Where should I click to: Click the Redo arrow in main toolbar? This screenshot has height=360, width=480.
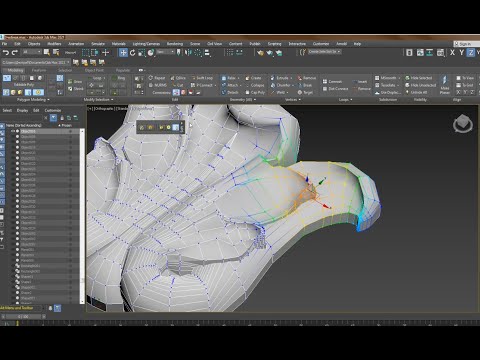(14, 52)
